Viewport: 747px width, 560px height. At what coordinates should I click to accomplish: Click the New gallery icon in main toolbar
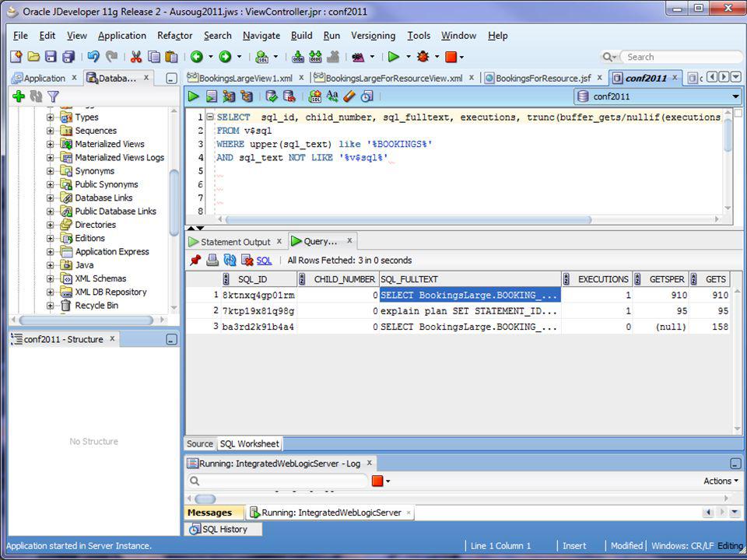tap(16, 57)
